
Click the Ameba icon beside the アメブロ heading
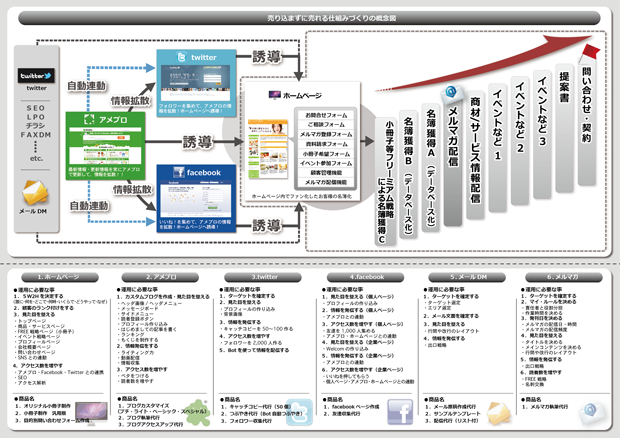point(89,119)
